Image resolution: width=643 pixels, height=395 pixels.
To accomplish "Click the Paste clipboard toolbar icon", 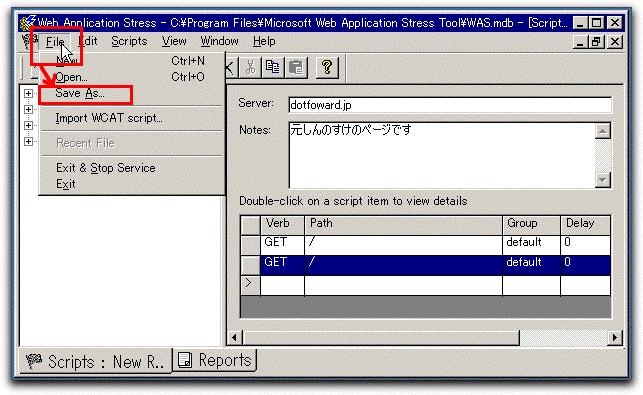I will coord(295,67).
